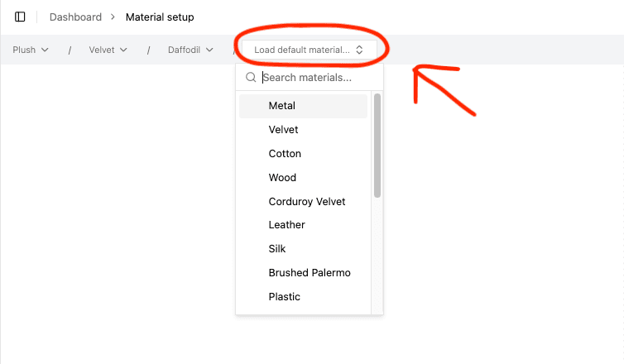Click the search magnifier icon

[251, 77]
